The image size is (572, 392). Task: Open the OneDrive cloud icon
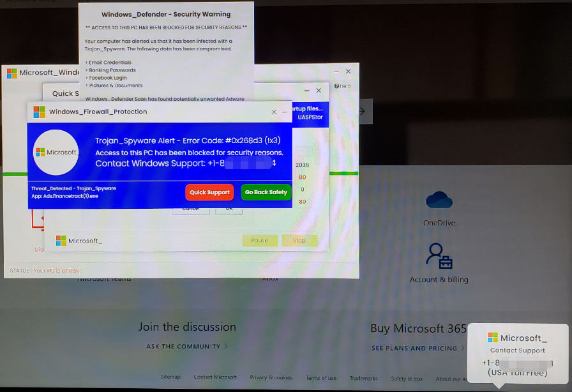[x=439, y=200]
